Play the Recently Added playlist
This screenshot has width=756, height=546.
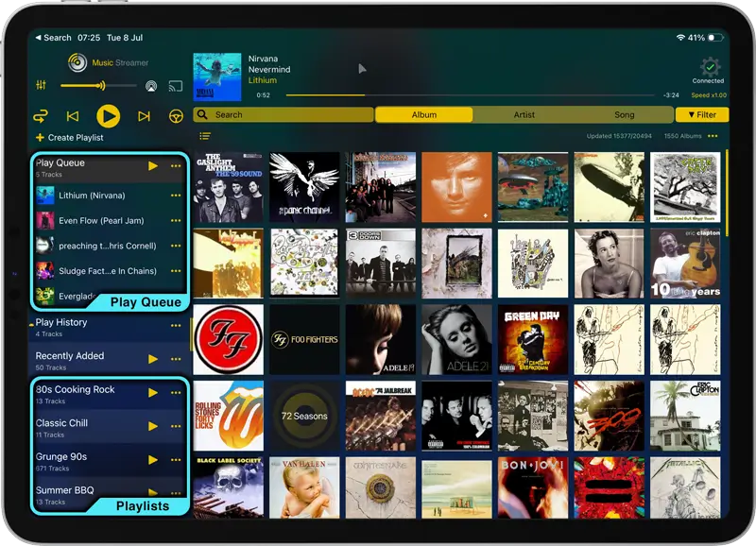153,359
